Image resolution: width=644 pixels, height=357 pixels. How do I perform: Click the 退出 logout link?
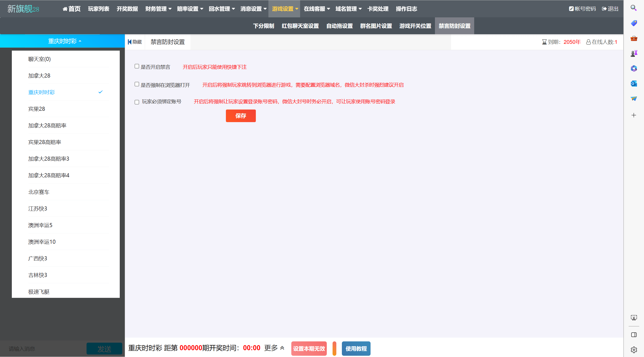pos(610,9)
